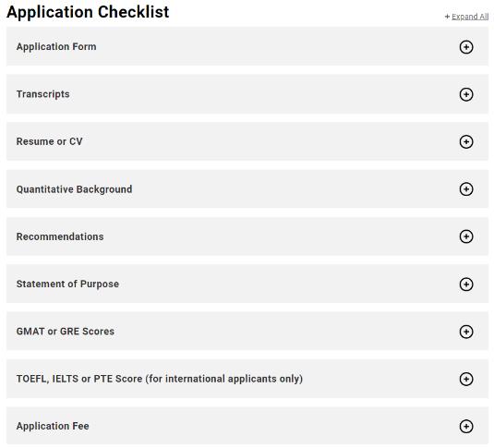Viewport: 494px width, 448px height.
Task: Expand the Quantitative Background label
Action: coord(74,189)
